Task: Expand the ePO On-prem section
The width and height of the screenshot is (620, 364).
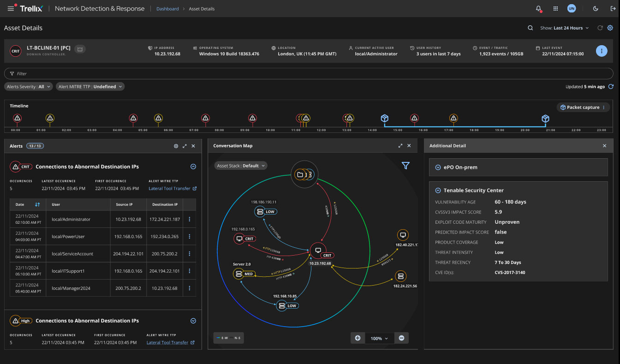Action: pos(438,167)
